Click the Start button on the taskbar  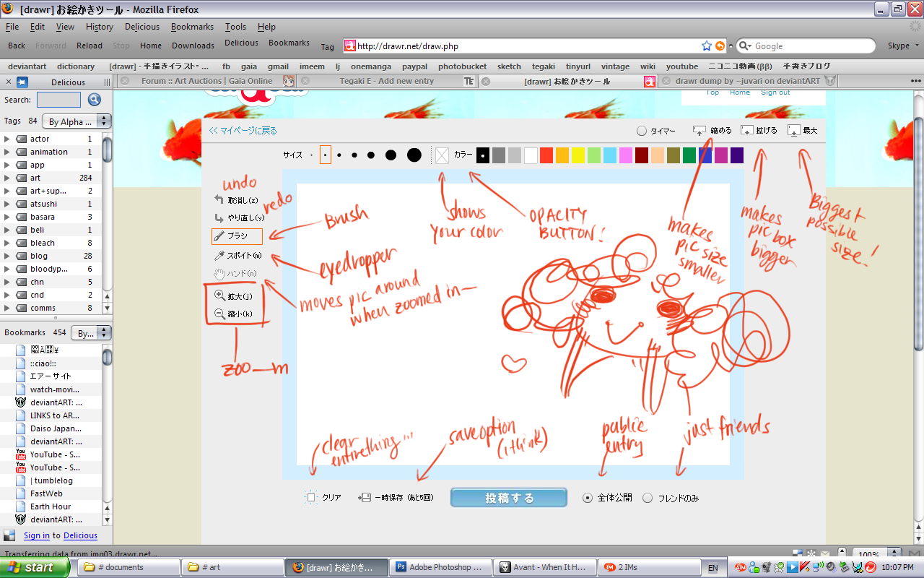[35, 567]
